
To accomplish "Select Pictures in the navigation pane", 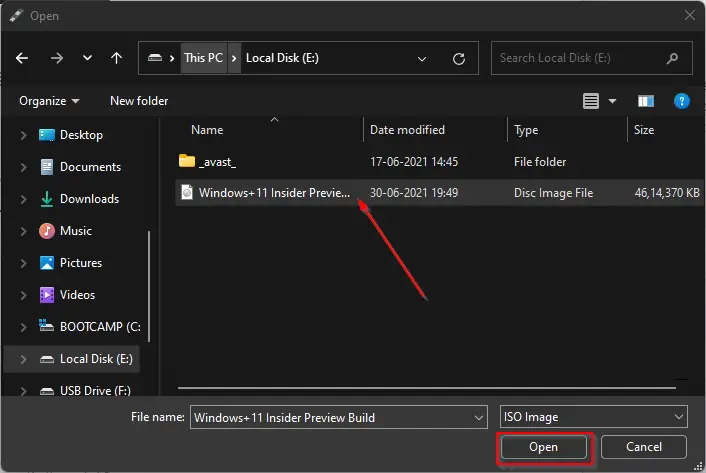I will point(81,263).
